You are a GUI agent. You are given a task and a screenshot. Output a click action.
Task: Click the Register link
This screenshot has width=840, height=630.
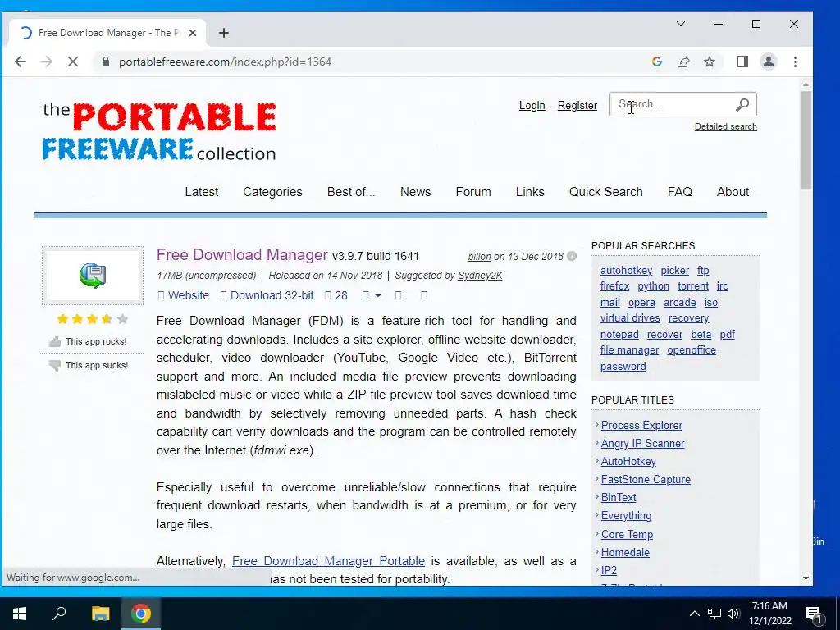[x=577, y=106]
